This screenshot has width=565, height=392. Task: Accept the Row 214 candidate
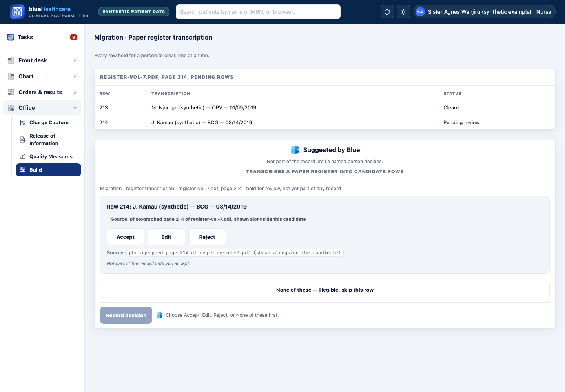(x=126, y=237)
